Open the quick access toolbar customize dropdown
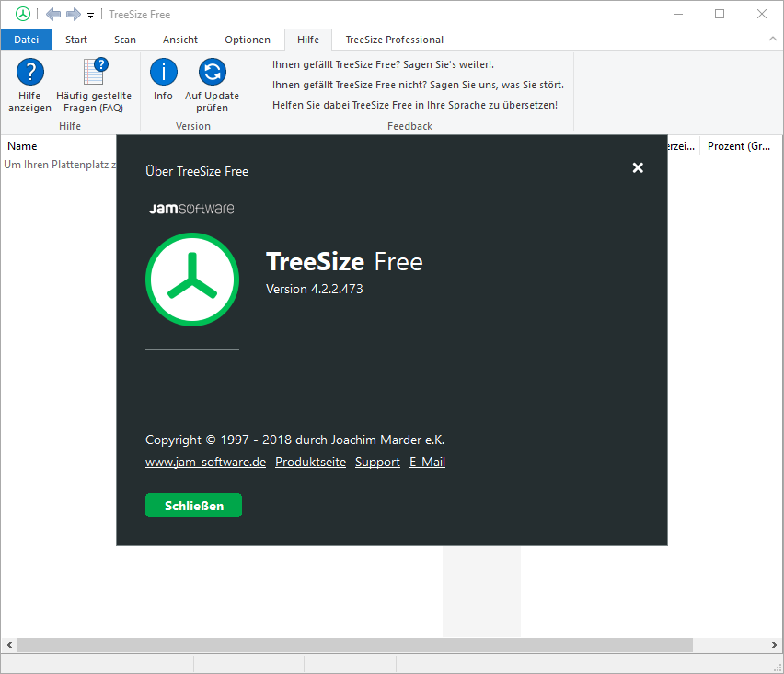 click(90, 16)
